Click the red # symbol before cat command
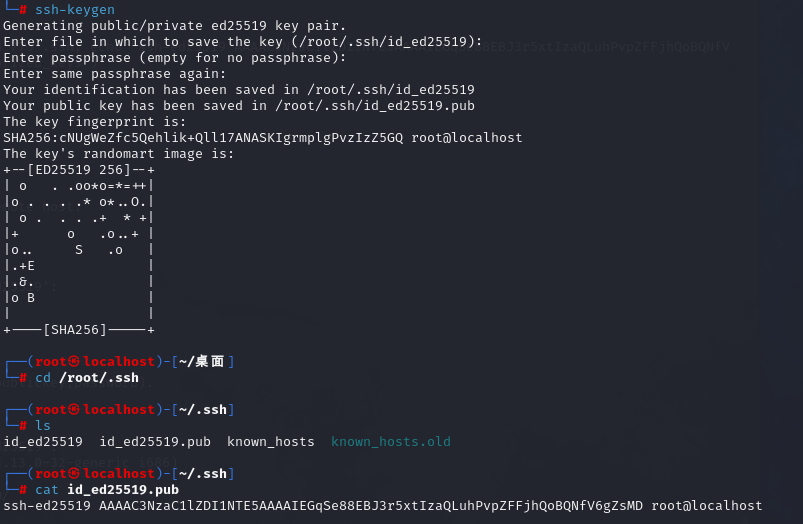Screen dimensions: 803x524 click(x=23, y=490)
